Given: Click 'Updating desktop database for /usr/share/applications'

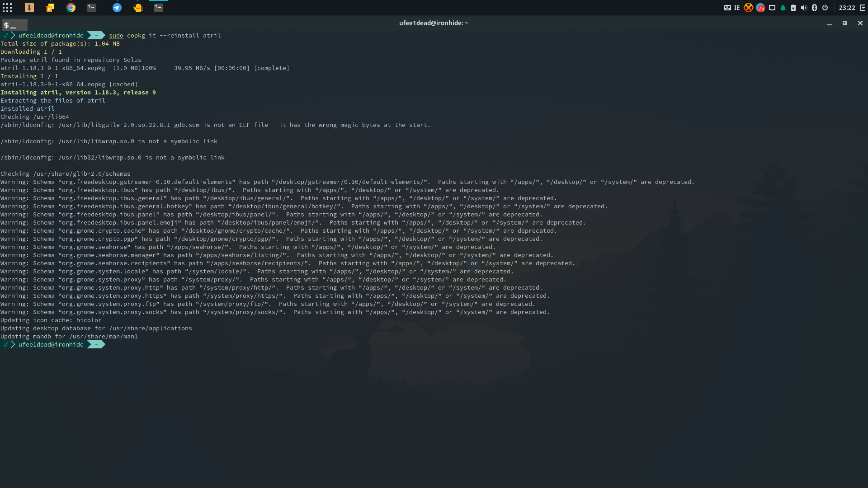Looking at the screenshot, I should tap(96, 328).
